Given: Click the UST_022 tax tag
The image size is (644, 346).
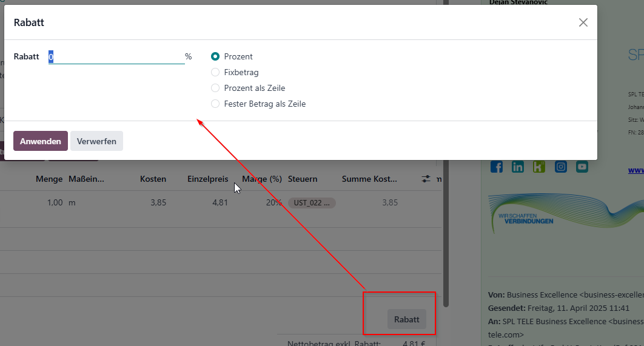Looking at the screenshot, I should pyautogui.click(x=312, y=203).
